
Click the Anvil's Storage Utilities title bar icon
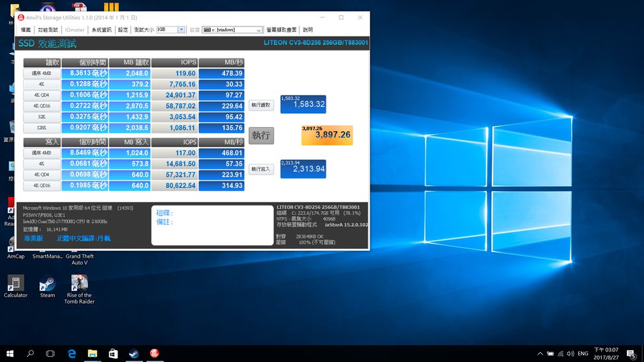coord(21,17)
